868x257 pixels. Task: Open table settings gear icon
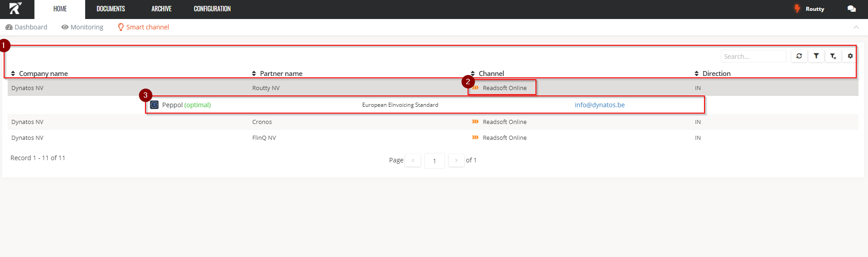tap(850, 56)
